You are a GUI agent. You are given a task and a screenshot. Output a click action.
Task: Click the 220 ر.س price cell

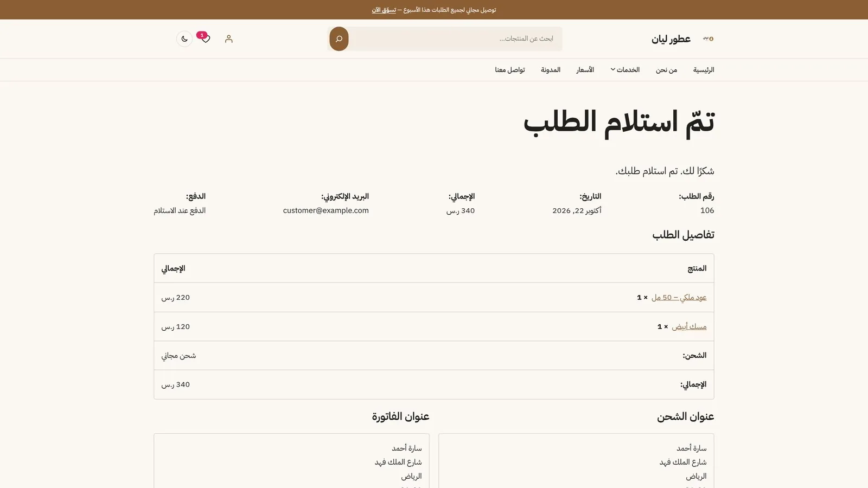(176, 298)
